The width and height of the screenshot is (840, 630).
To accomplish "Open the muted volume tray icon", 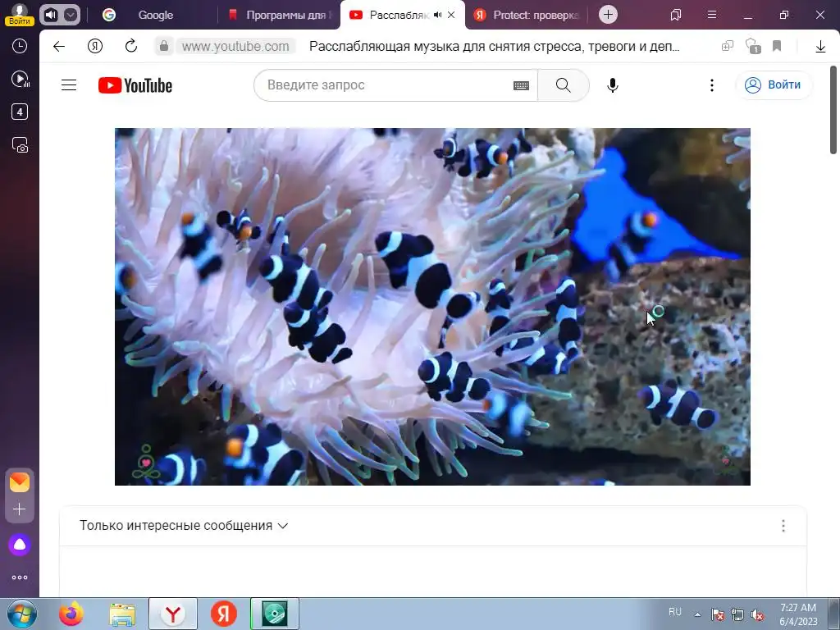I will [757, 614].
